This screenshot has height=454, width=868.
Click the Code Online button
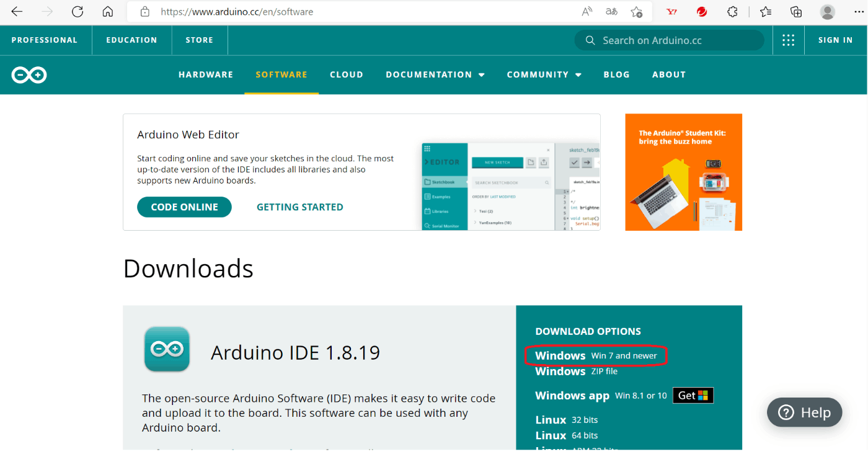[184, 207]
